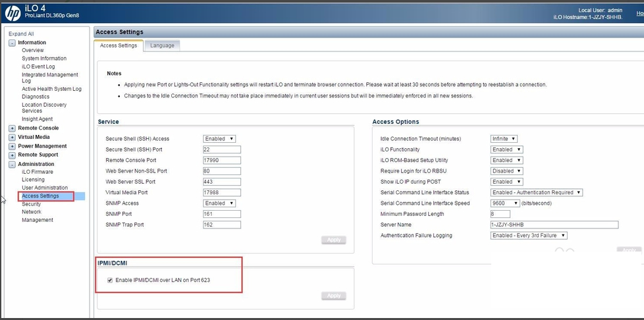This screenshot has width=644, height=320.
Task: Click the SNMP Trap Port field
Action: [x=222, y=225]
